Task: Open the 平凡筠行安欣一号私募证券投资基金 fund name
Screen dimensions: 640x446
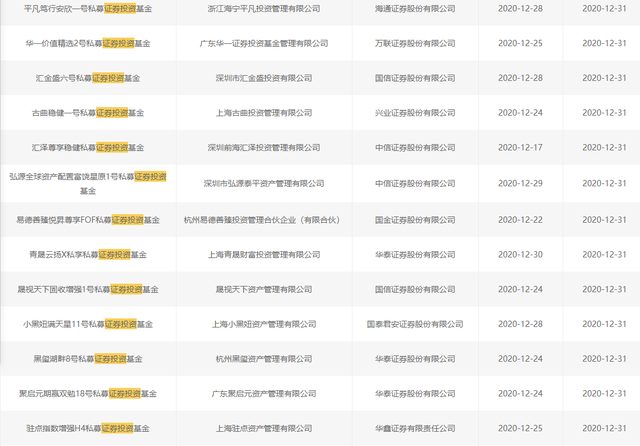Action: click(88, 9)
